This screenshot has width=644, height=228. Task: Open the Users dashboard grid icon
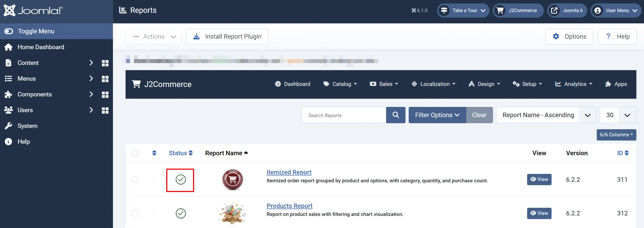105,110
